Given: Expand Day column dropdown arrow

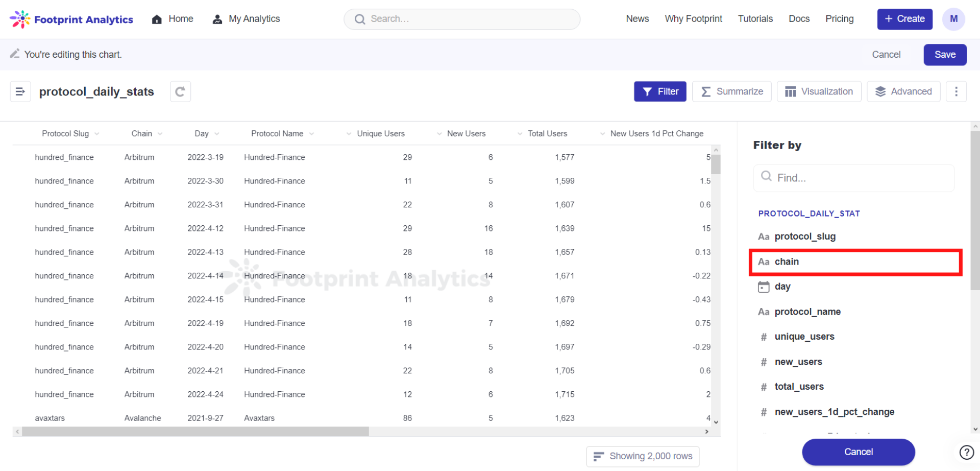Looking at the screenshot, I should click(x=217, y=134).
